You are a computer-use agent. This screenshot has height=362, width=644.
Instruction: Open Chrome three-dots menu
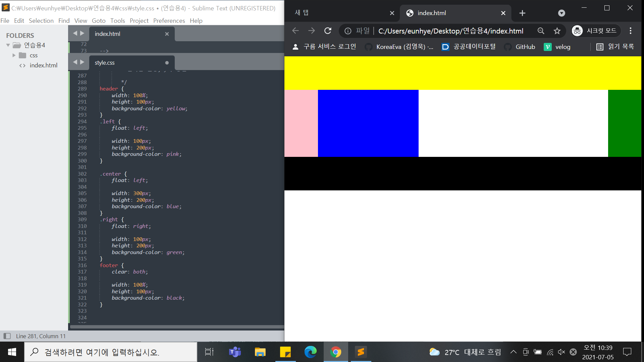click(x=631, y=31)
